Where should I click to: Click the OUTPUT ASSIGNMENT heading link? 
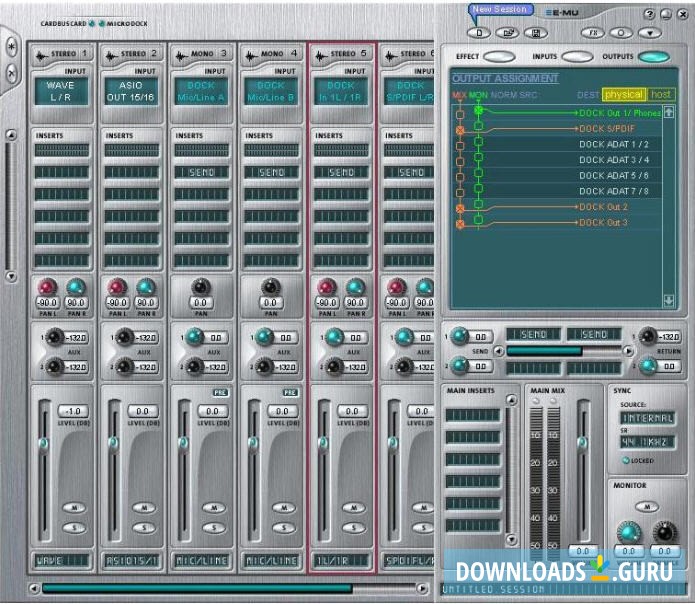[505, 78]
